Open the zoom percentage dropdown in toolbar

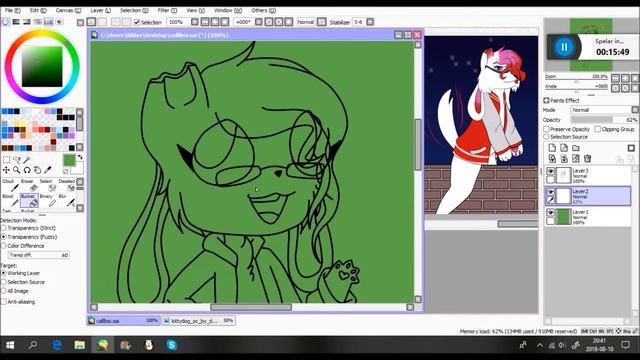pyautogui.click(x=195, y=22)
